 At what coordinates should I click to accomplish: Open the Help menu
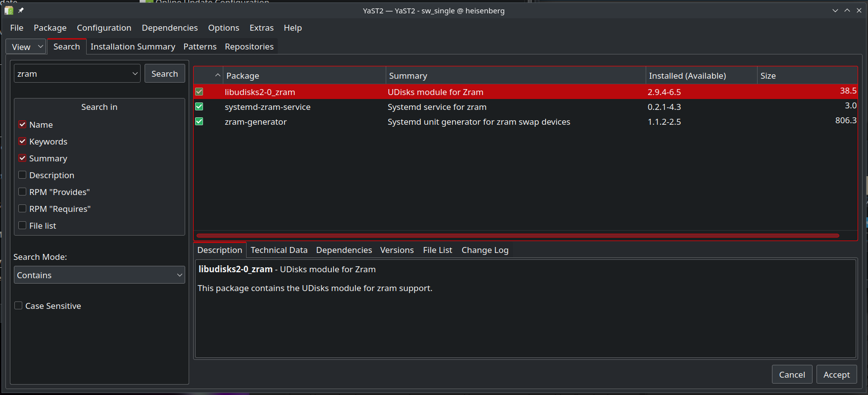(293, 28)
